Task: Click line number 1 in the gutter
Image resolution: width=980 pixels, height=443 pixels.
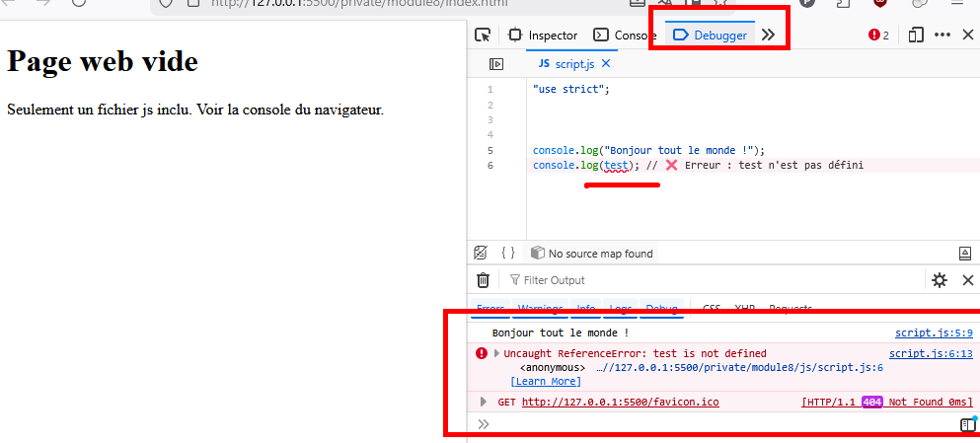Action: (x=490, y=90)
